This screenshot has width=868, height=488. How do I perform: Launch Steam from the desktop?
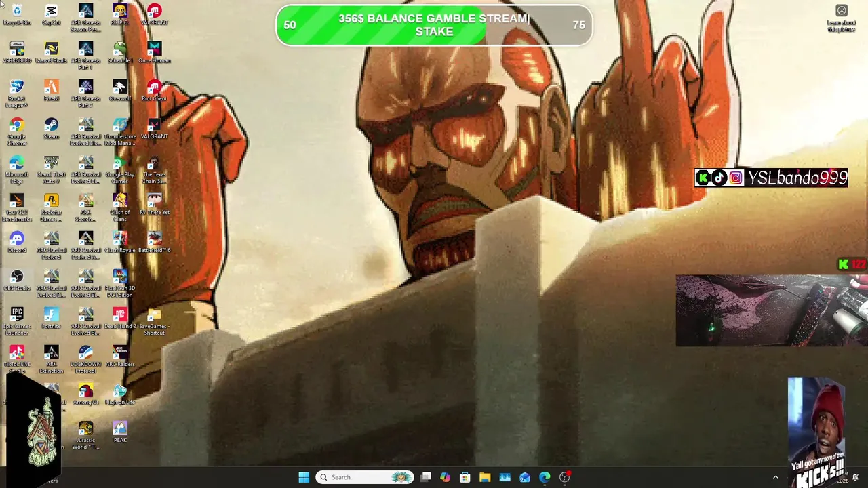pos(52,129)
